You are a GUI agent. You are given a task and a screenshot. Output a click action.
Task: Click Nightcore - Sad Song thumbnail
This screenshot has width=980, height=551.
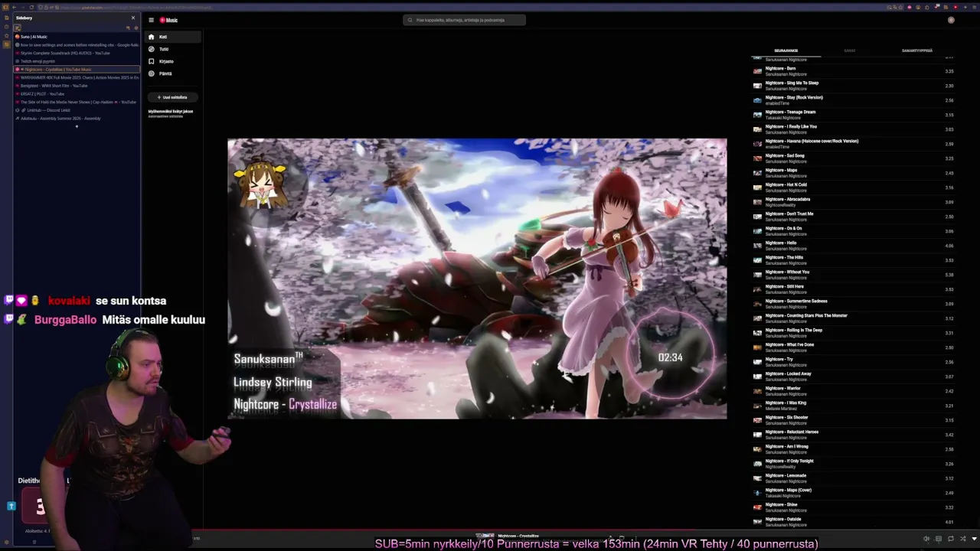(757, 158)
